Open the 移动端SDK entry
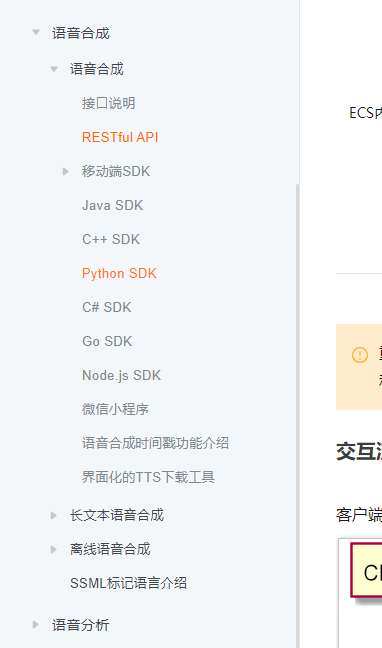This screenshot has width=382, height=648. click(116, 171)
